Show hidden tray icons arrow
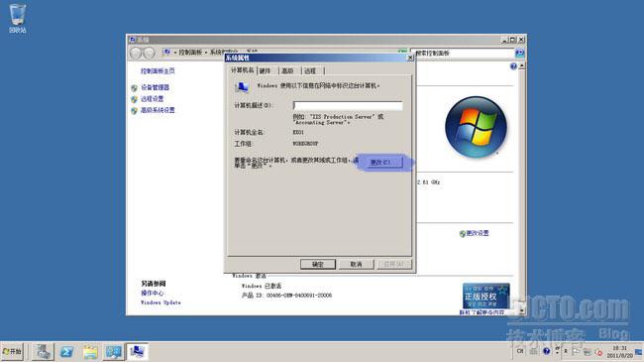The width and height of the screenshot is (644, 362). pos(566,351)
